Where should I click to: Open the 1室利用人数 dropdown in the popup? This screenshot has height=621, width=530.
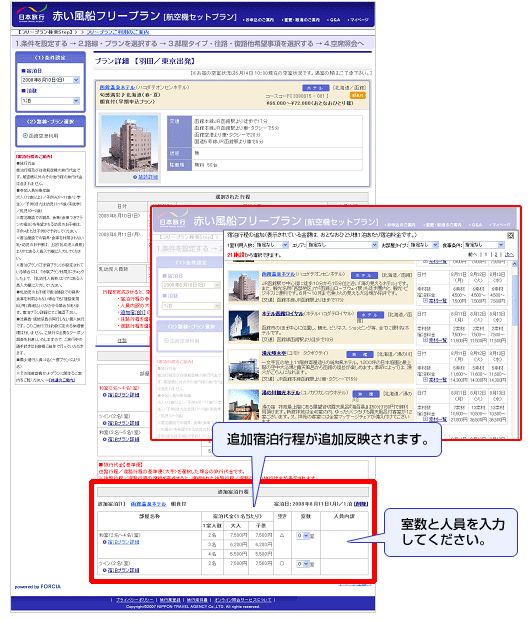tap(271, 245)
